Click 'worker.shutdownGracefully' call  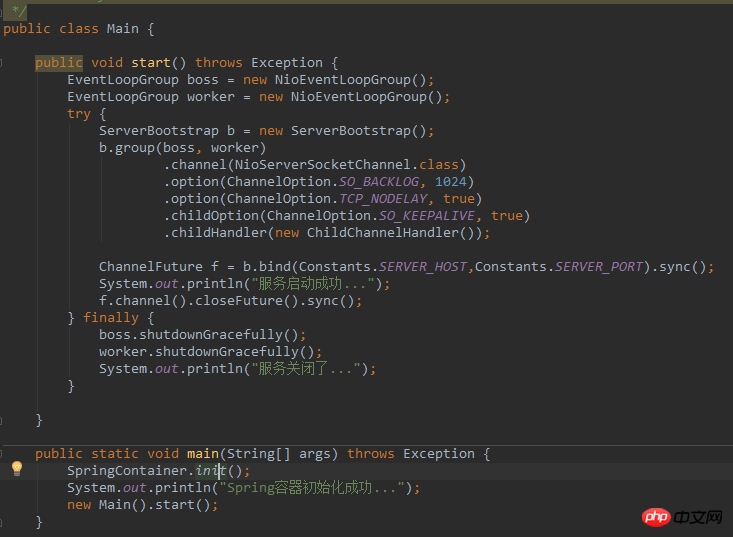[x=199, y=352]
